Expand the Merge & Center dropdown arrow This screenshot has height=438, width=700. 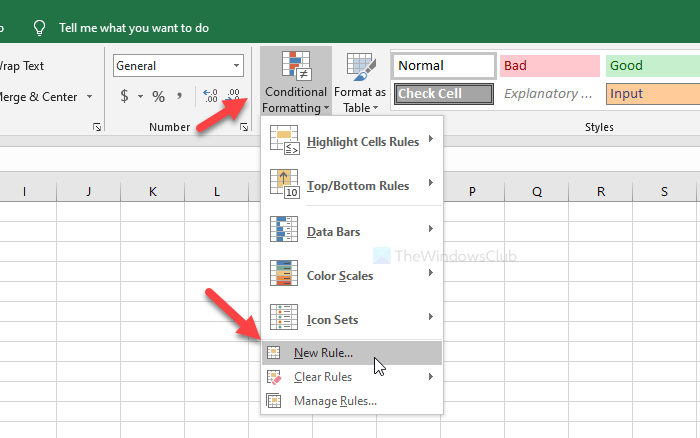click(x=89, y=96)
